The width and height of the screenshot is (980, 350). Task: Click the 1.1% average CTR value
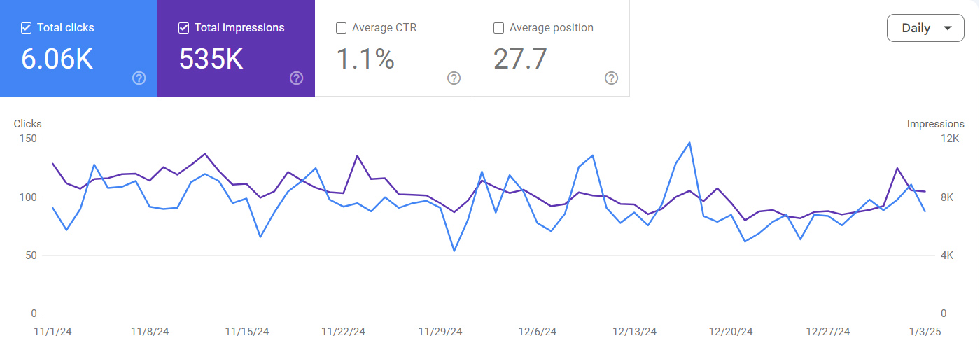coord(365,59)
